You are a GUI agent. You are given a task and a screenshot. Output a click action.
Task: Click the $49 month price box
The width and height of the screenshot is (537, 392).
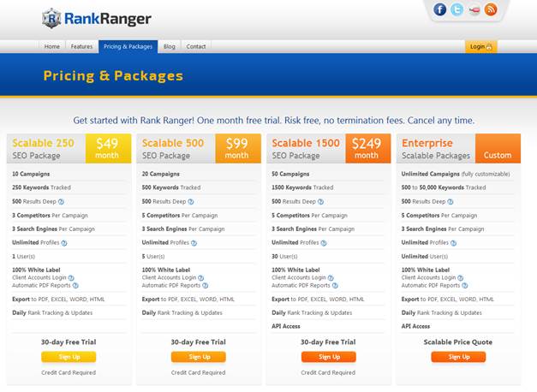pyautogui.click(x=108, y=149)
